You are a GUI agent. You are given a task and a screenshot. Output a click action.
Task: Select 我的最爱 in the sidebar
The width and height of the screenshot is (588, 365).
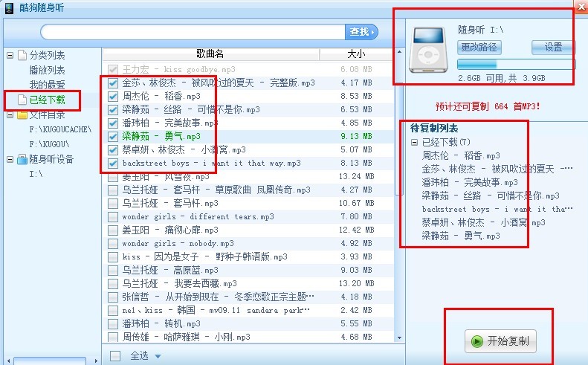click(47, 85)
